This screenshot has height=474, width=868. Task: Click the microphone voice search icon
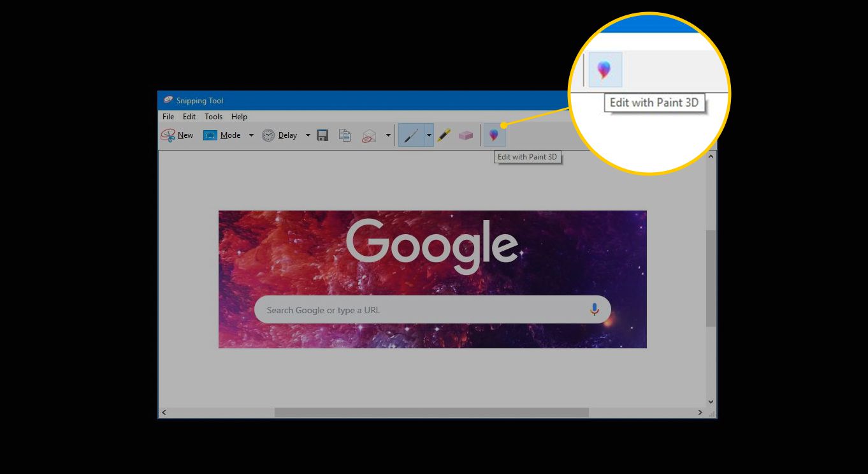(594, 309)
